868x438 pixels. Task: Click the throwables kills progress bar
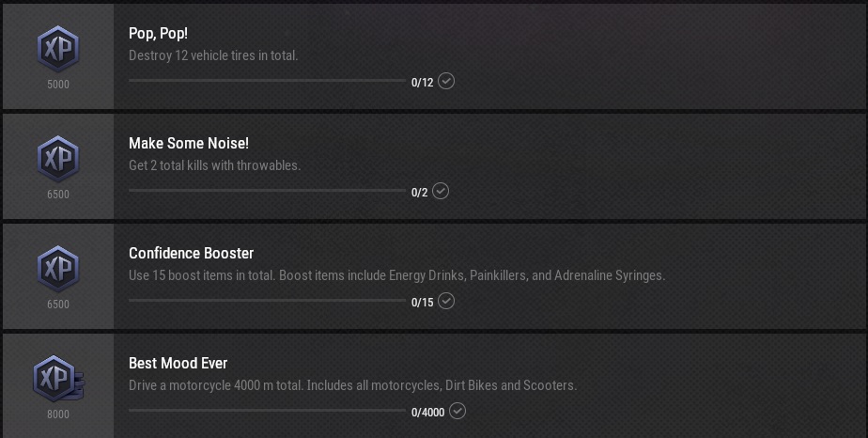[267, 191]
